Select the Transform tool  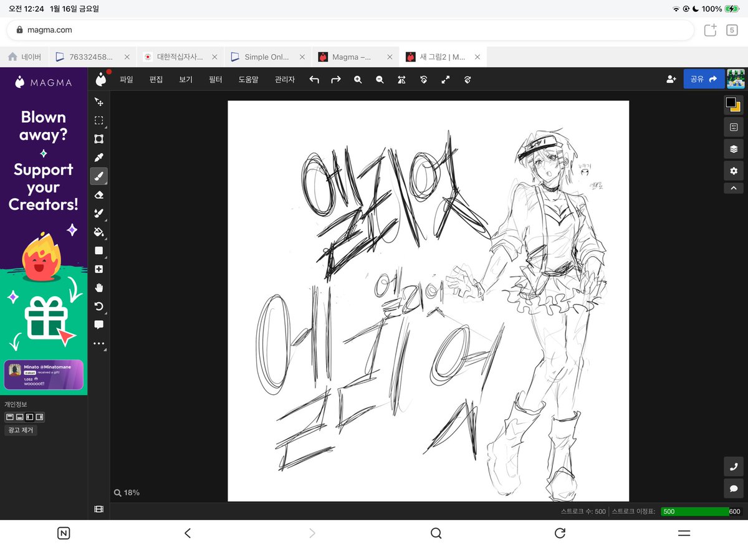coord(98,139)
